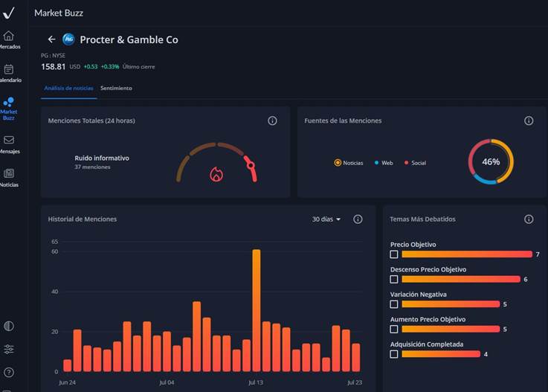The width and height of the screenshot is (548, 392).
Task: Click the gauge needle indicator
Action: pos(251,165)
